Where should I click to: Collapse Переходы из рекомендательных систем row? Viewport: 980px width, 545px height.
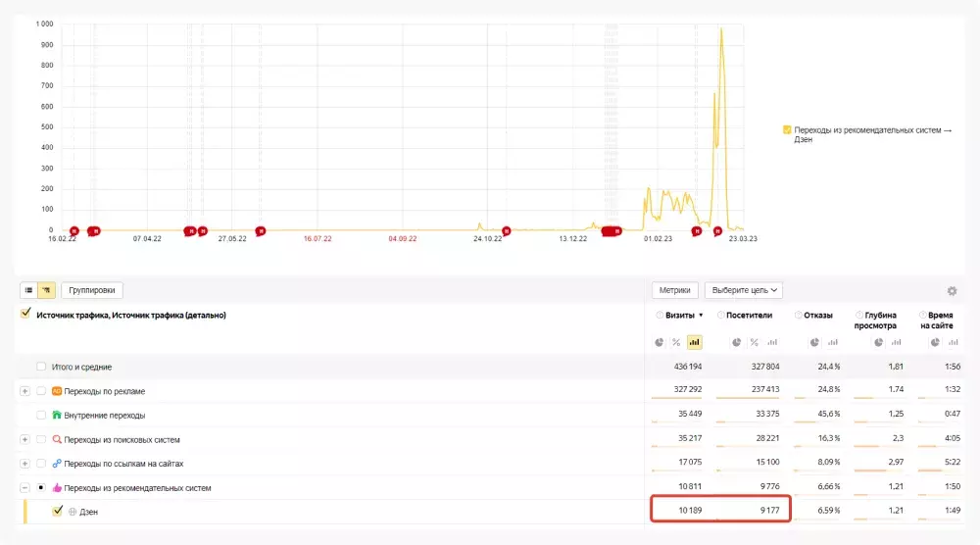pos(24,487)
